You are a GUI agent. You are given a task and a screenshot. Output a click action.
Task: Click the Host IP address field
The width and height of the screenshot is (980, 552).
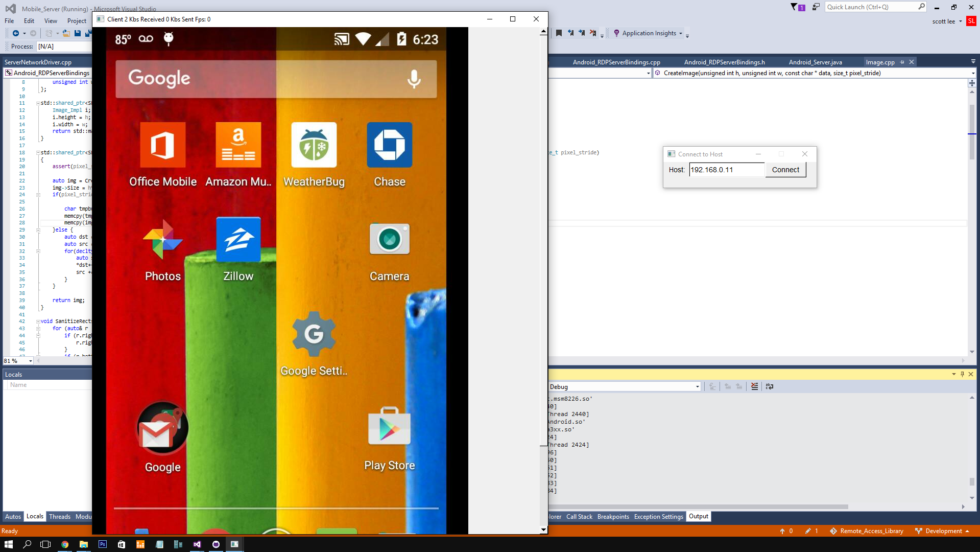pos(726,170)
